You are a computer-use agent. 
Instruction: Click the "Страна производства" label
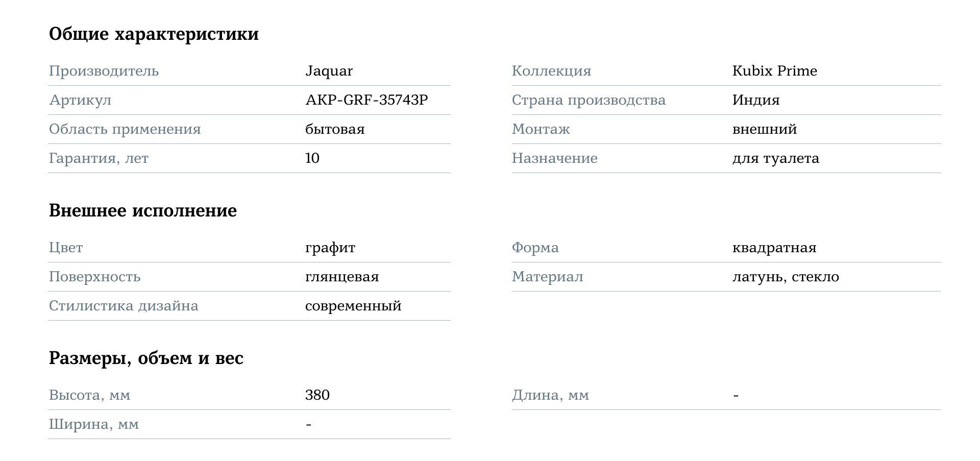(x=589, y=100)
